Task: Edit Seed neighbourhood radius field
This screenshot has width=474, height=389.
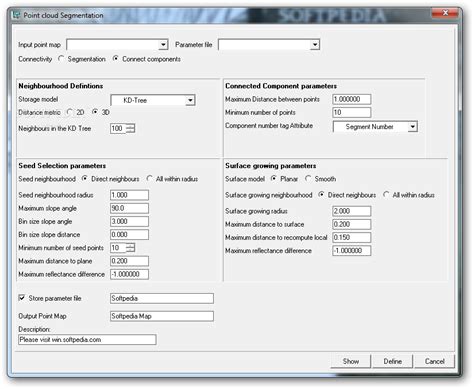Action: [129, 195]
